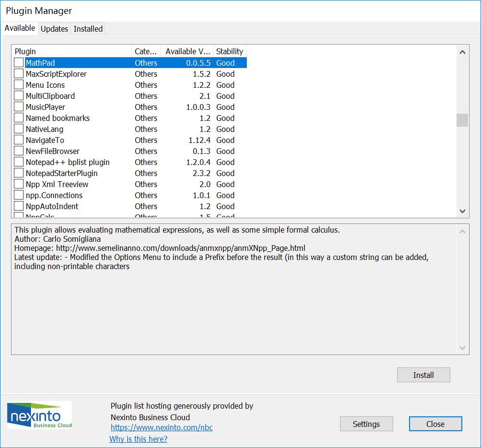481x448 pixels.
Task: Click the 'Why is this here?' link
Action: pyautogui.click(x=138, y=439)
